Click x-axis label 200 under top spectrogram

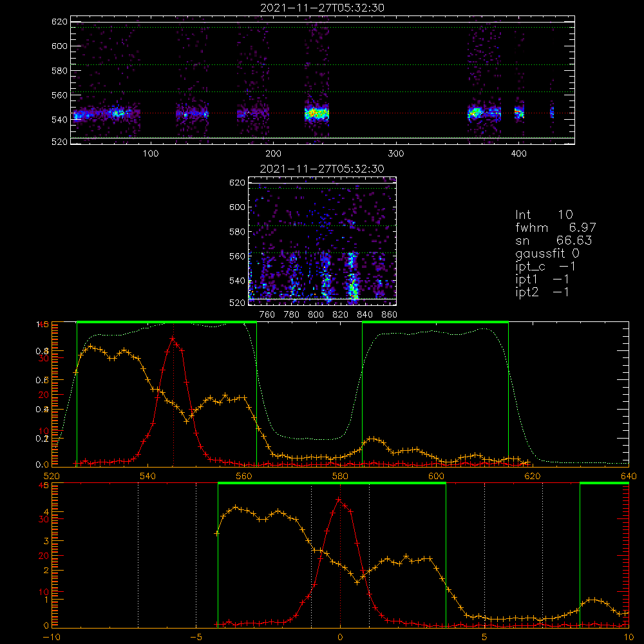pos(273,154)
